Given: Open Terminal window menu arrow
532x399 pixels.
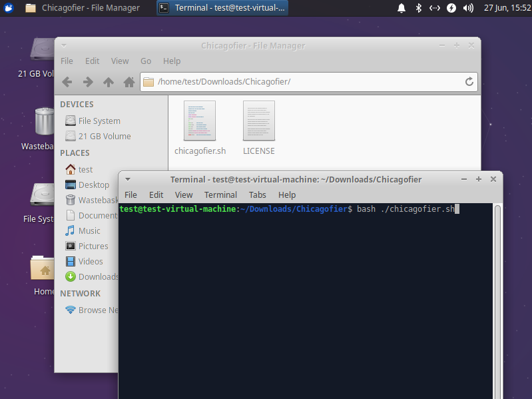Looking at the screenshot, I should [128, 179].
